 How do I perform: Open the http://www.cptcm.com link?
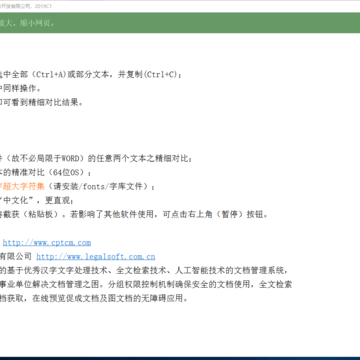click(47, 243)
